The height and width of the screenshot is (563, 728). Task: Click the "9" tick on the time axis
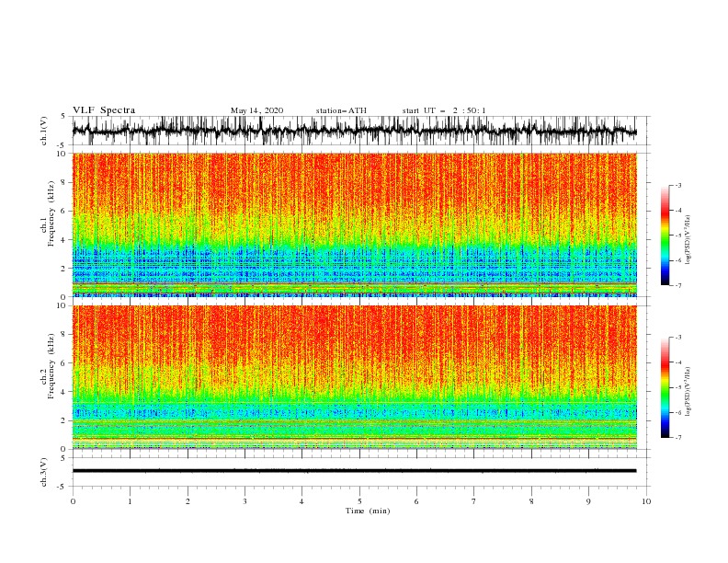(x=588, y=501)
